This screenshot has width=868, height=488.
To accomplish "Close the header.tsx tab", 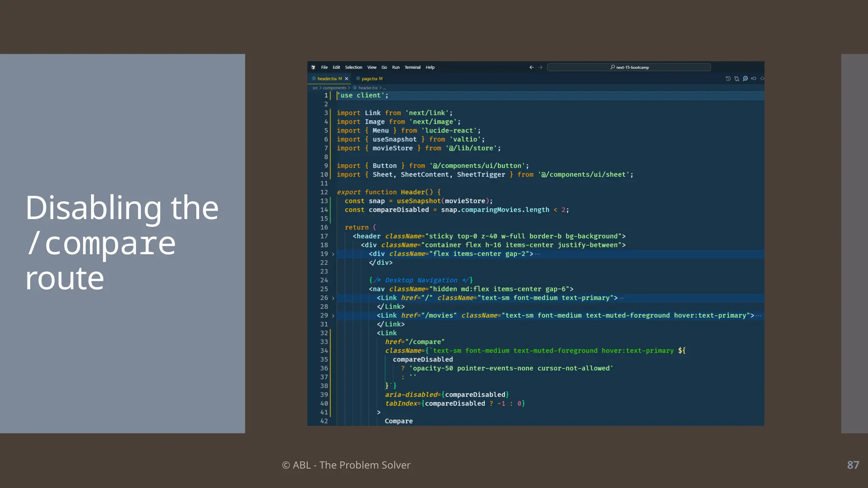I will click(346, 79).
